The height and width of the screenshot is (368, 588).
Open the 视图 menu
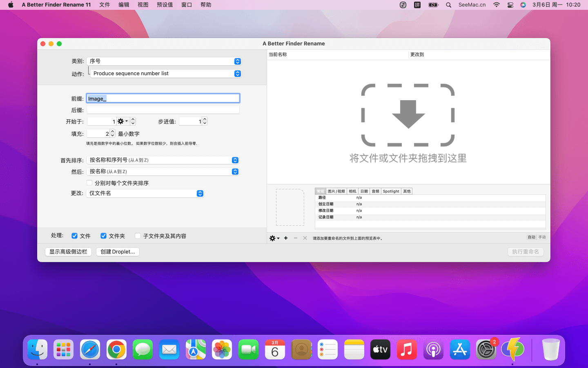coord(143,5)
